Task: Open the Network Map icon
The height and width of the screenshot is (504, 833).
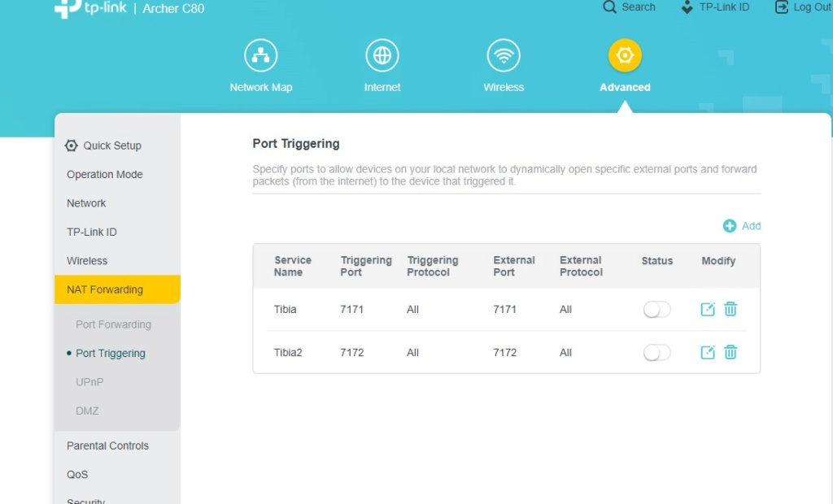Action: point(260,55)
